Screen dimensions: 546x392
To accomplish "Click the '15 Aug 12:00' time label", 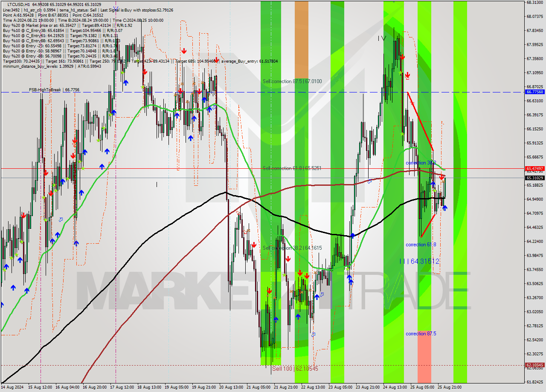I will click(40, 387).
